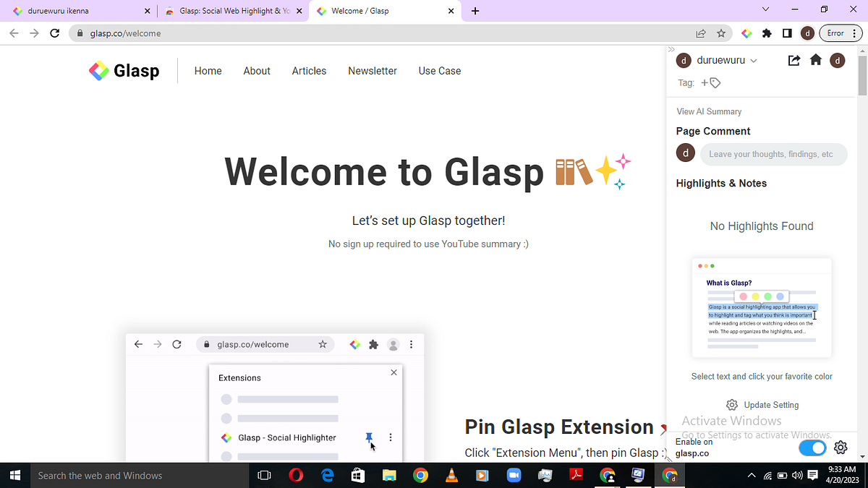Click the View AI Summary link
868x488 pixels.
[708, 111]
